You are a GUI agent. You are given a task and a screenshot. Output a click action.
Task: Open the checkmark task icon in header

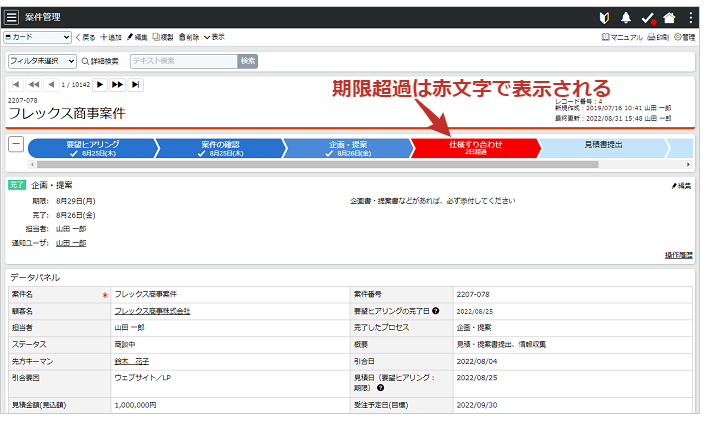pos(648,18)
